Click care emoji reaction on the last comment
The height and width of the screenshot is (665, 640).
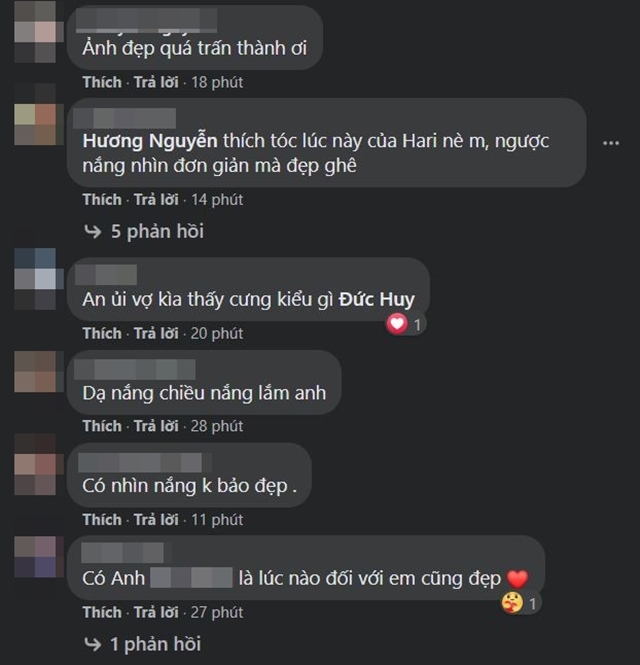click(x=512, y=603)
